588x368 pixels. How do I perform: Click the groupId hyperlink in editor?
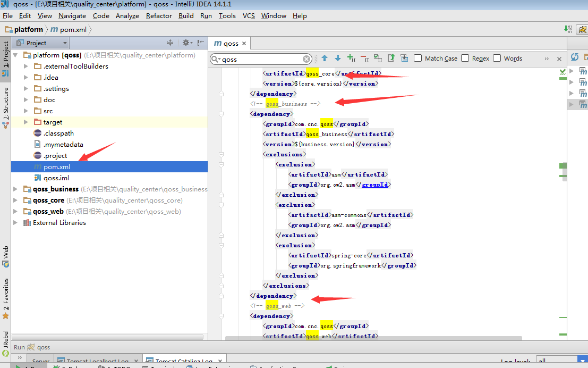(x=374, y=185)
